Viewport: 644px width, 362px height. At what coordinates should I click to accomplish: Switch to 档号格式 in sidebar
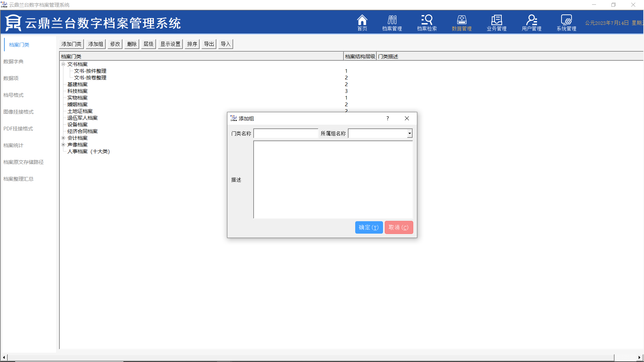(13, 95)
